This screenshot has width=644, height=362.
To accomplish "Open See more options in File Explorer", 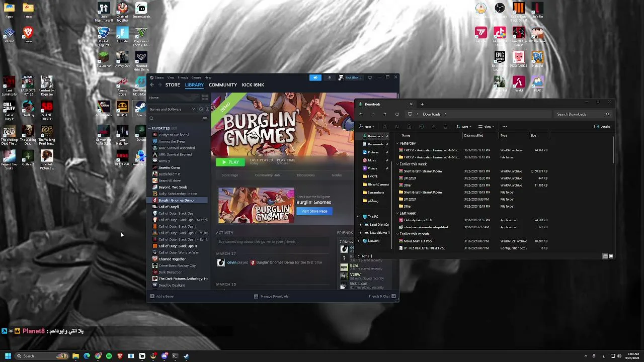I will coord(504,127).
